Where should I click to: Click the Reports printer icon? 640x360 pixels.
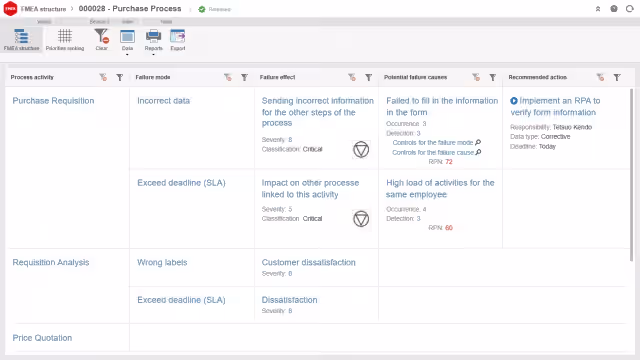(x=153, y=37)
